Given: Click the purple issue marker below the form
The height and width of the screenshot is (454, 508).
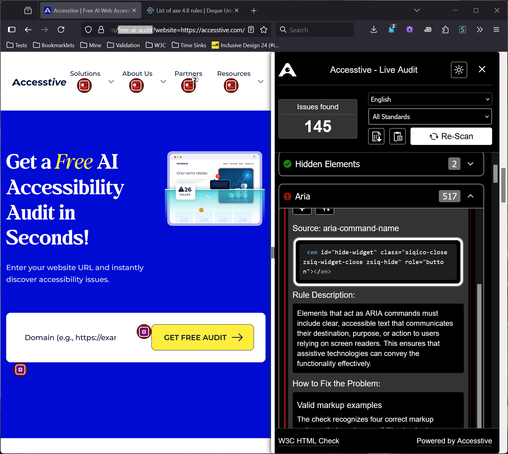Looking at the screenshot, I should pos(20,370).
